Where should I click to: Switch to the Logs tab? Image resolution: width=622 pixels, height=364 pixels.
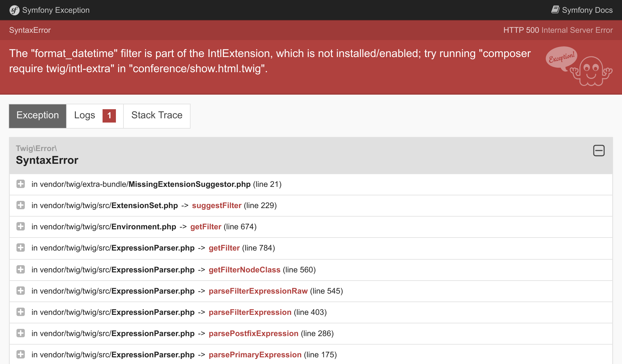pyautogui.click(x=85, y=115)
